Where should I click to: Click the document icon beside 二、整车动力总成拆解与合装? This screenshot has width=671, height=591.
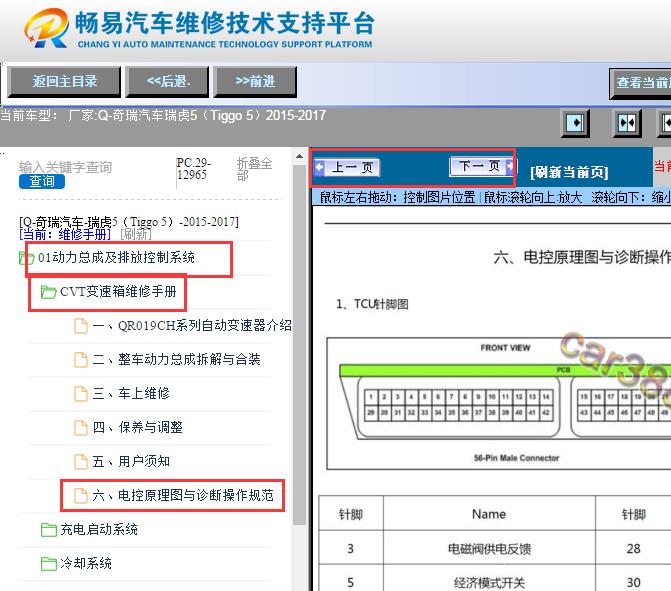coord(81,359)
